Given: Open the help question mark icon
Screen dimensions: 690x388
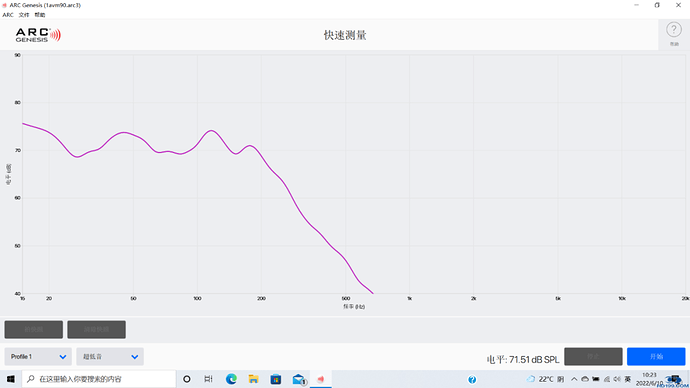Looking at the screenshot, I should (x=674, y=30).
